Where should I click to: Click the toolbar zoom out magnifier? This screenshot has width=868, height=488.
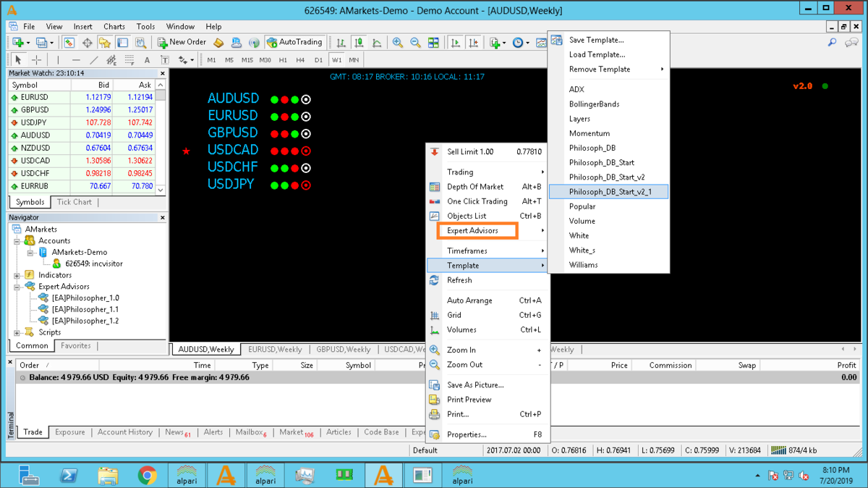(x=415, y=43)
